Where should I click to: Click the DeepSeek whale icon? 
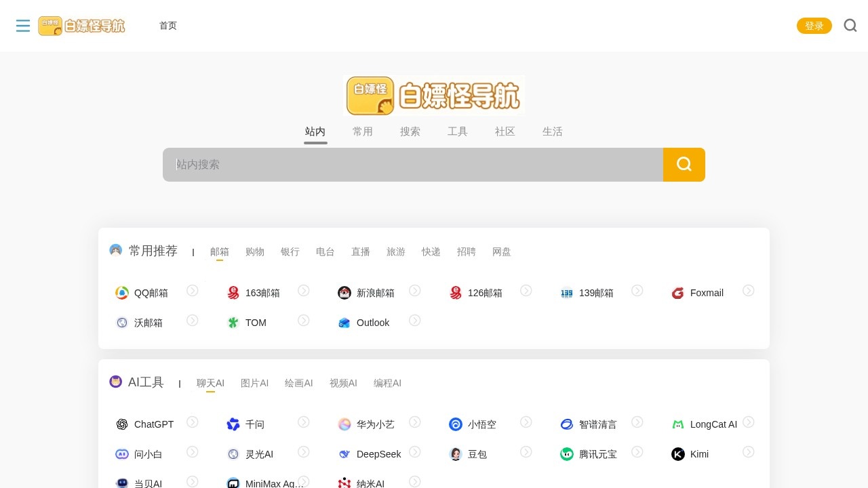[x=344, y=454]
